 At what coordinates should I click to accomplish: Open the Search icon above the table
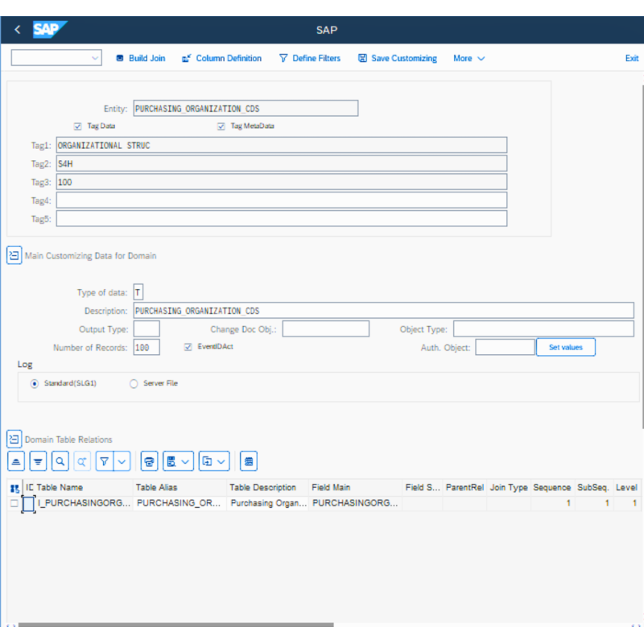60,460
